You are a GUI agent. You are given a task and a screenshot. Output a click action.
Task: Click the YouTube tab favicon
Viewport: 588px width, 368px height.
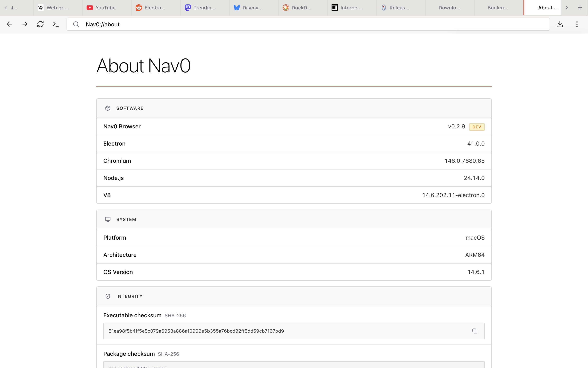coord(90,8)
